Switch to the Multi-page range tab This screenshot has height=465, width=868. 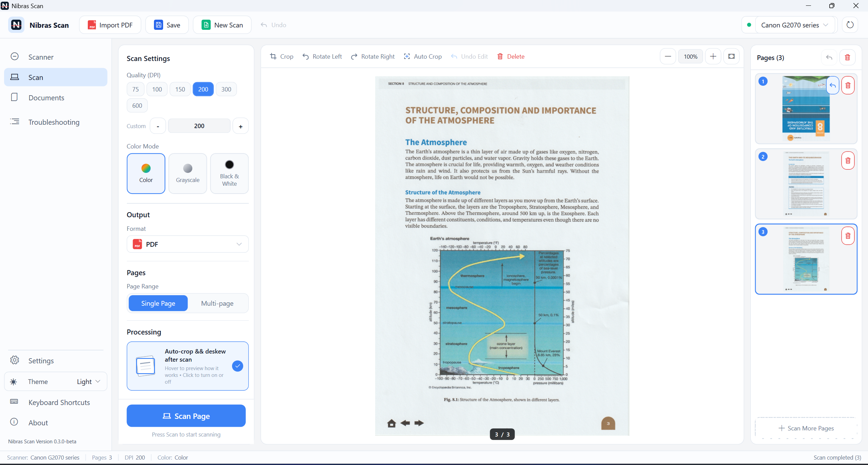click(x=217, y=303)
